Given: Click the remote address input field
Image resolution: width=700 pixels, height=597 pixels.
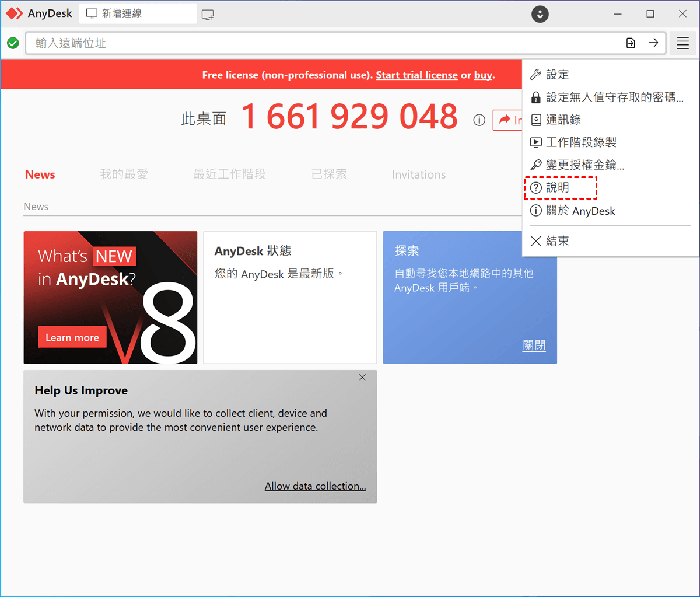Looking at the screenshot, I should 321,43.
